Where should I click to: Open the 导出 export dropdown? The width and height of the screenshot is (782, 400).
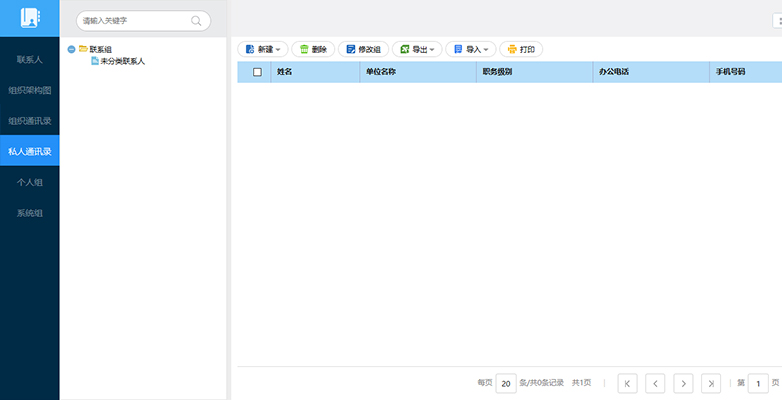pyautogui.click(x=417, y=49)
